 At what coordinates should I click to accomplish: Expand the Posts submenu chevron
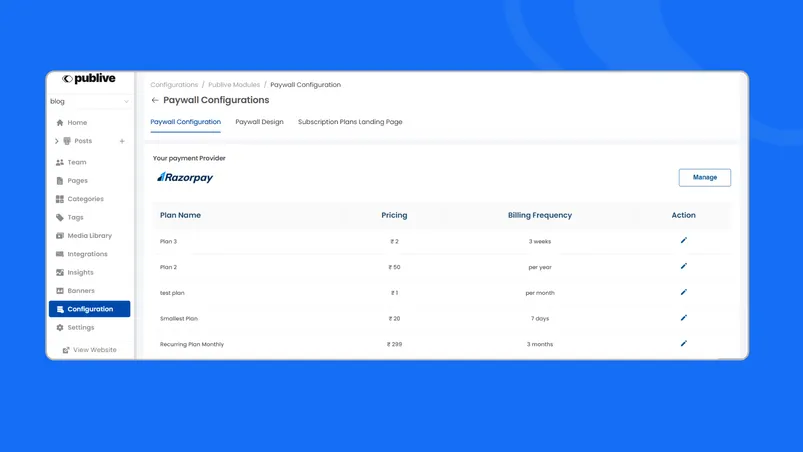[57, 141]
